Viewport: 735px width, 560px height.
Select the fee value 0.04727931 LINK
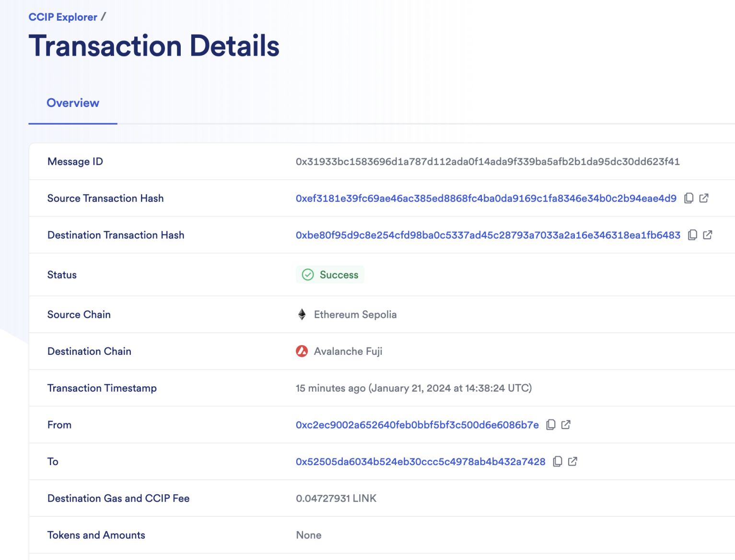point(336,499)
